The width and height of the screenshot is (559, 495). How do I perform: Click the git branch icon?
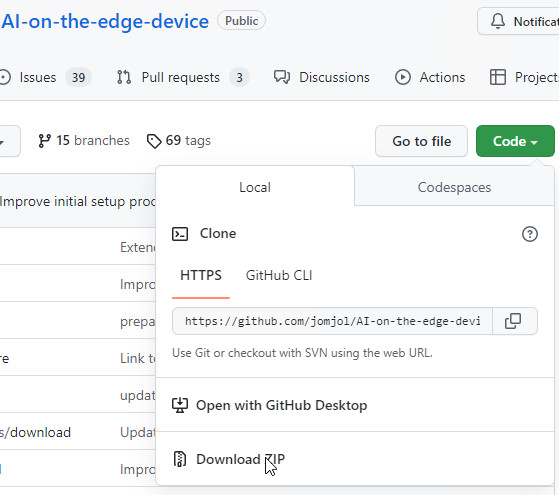[x=44, y=141]
